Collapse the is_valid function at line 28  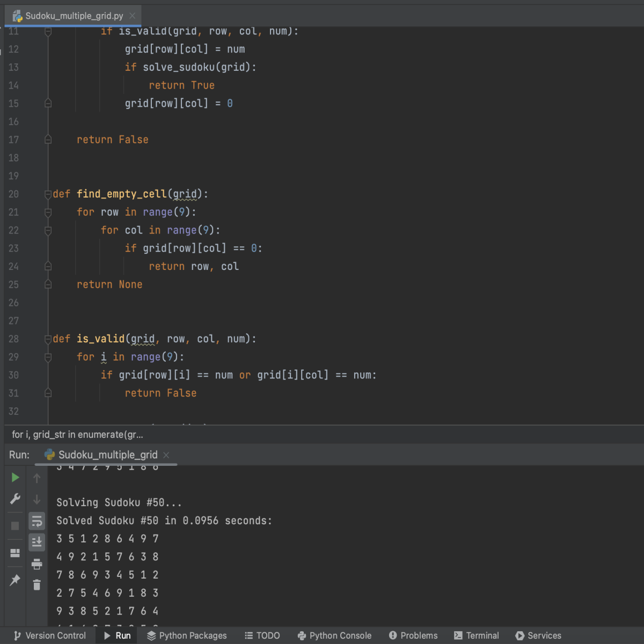48,339
